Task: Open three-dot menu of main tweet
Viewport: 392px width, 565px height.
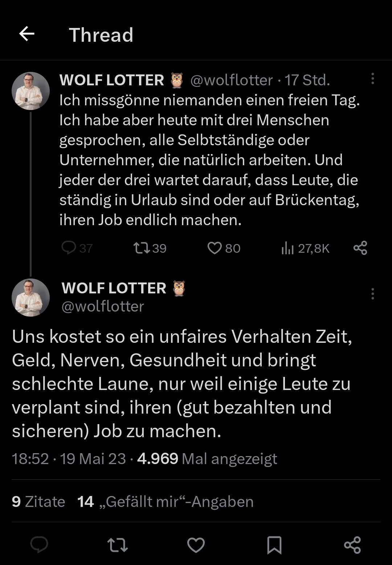Action: click(372, 294)
